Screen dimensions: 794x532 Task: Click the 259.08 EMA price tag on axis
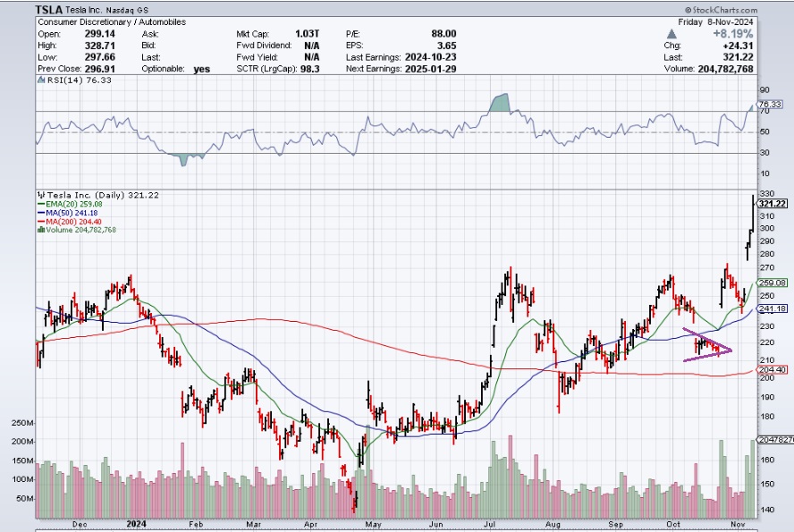[771, 283]
